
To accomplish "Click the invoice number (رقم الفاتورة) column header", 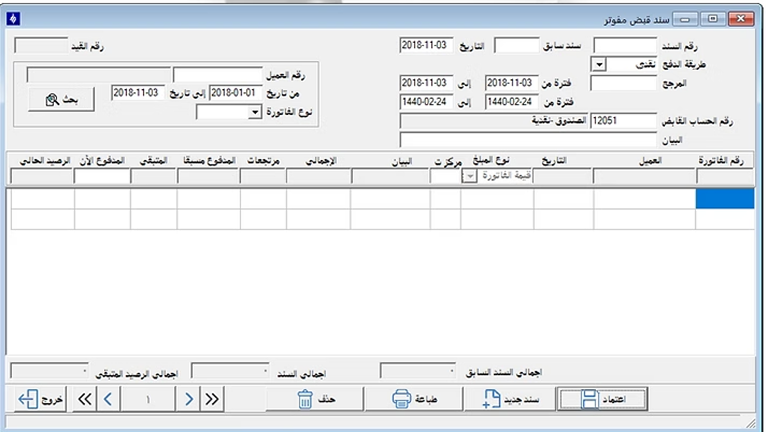I will click(720, 161).
